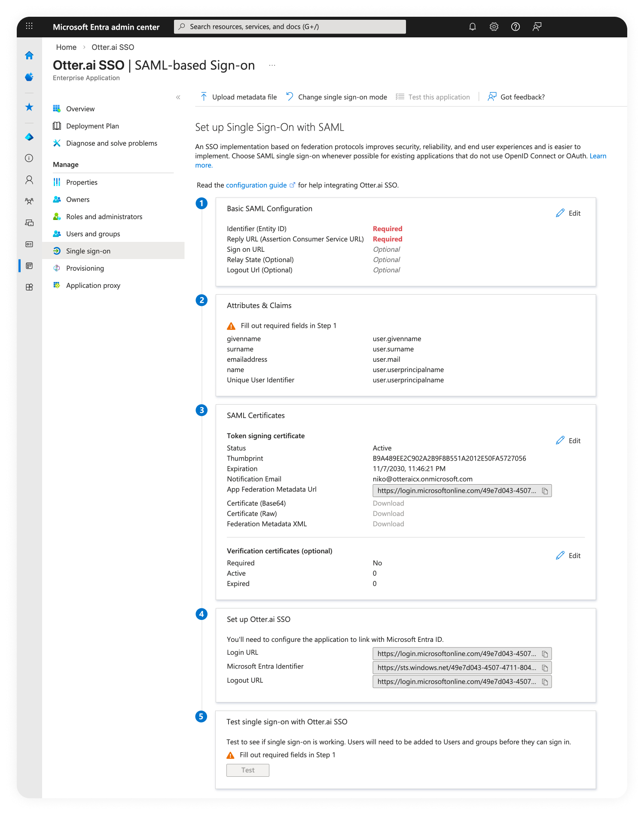Open Provisioning in the Manage menu
This screenshot has height=815, width=644.
click(85, 268)
